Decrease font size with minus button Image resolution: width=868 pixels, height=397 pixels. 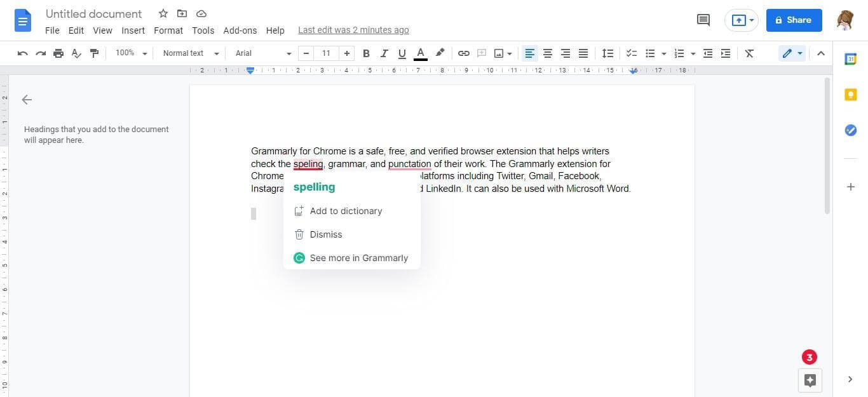[x=306, y=53]
